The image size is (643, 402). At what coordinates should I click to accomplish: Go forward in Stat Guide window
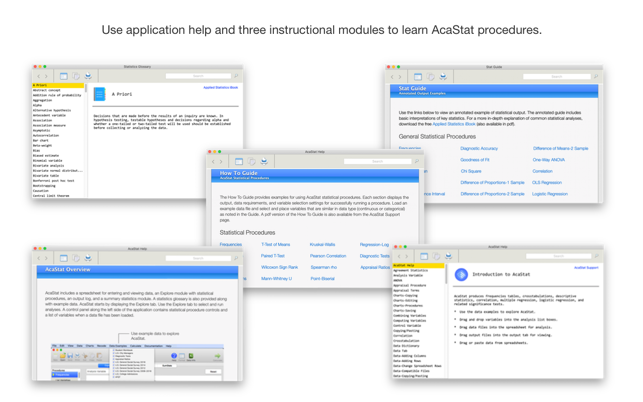tap(400, 77)
